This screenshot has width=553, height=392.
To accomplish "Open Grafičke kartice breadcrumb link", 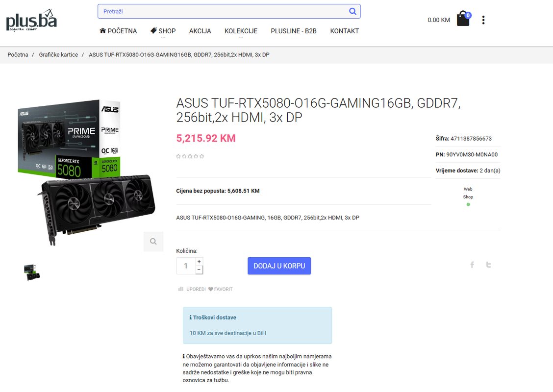I will (x=58, y=55).
